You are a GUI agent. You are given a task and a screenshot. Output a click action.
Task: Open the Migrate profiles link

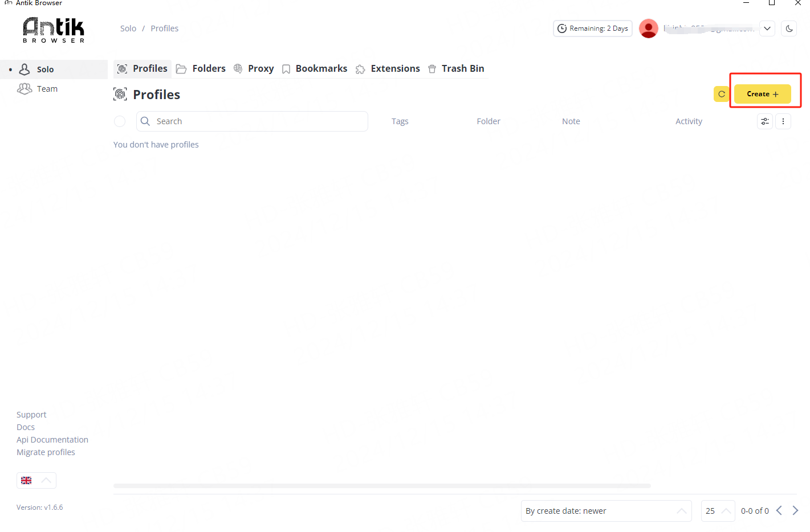pyautogui.click(x=46, y=452)
